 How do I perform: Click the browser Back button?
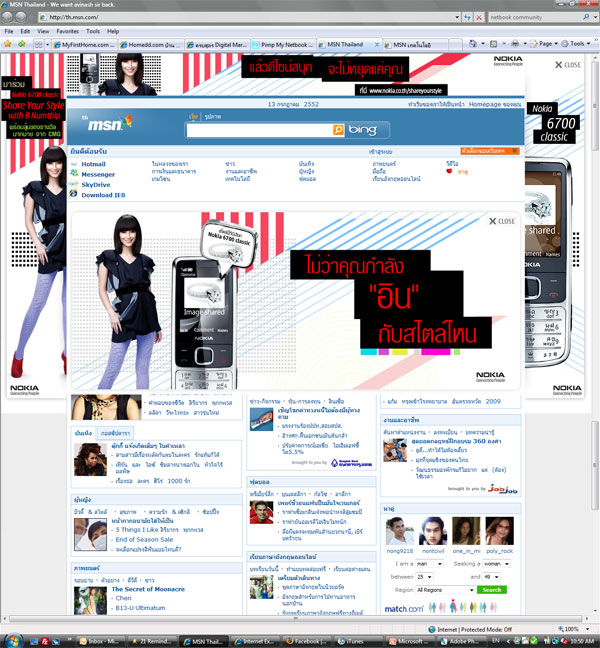click(x=7, y=17)
